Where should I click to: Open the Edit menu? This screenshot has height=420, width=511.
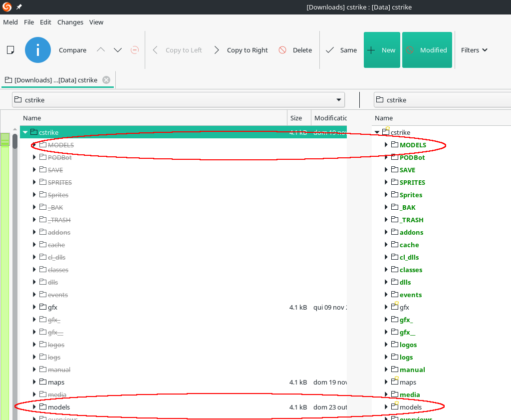tap(45, 22)
